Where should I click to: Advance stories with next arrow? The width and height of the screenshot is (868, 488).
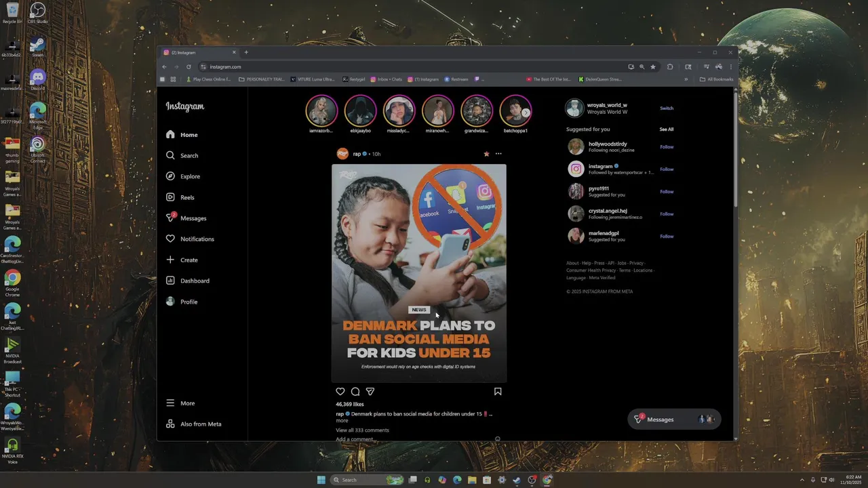526,113
